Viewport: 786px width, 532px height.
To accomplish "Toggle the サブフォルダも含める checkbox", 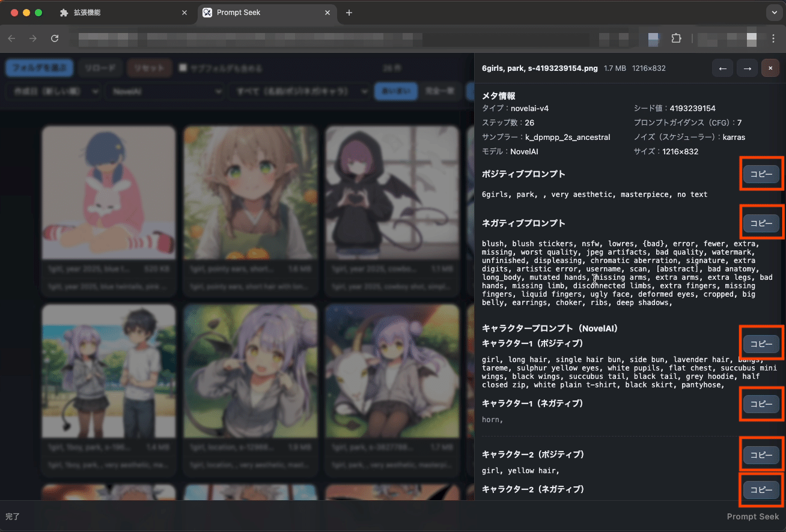I will pyautogui.click(x=183, y=68).
